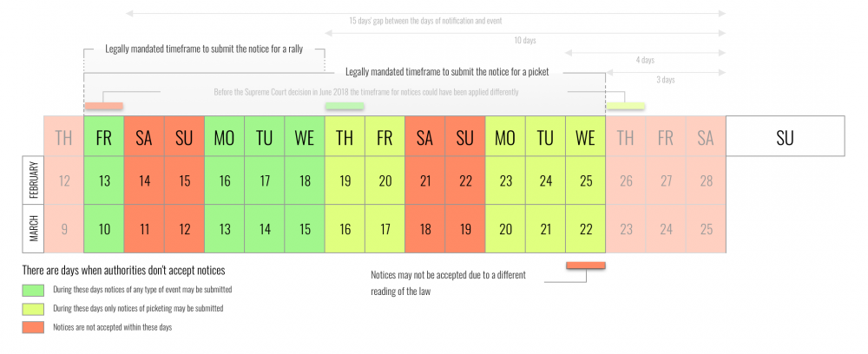The height and width of the screenshot is (354, 868).
Task: Click the red notices-not-accepted legend swatch
Action: click(x=34, y=327)
